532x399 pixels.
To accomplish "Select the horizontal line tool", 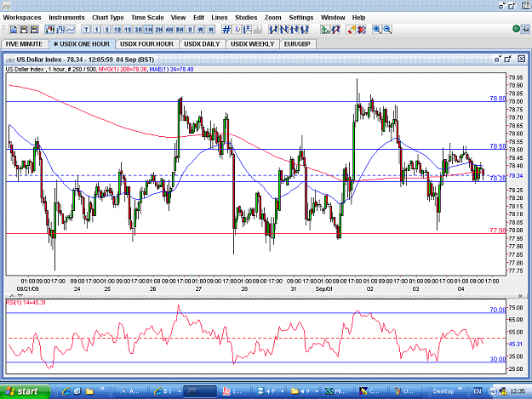I will click(295, 30).
